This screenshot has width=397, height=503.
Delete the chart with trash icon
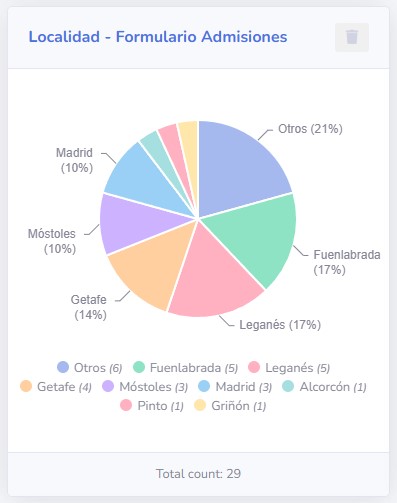(352, 37)
